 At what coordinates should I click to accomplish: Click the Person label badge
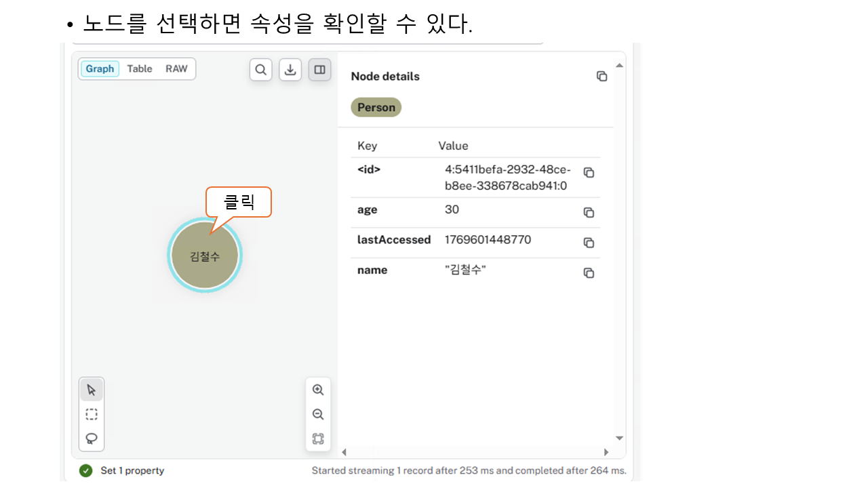(x=376, y=108)
